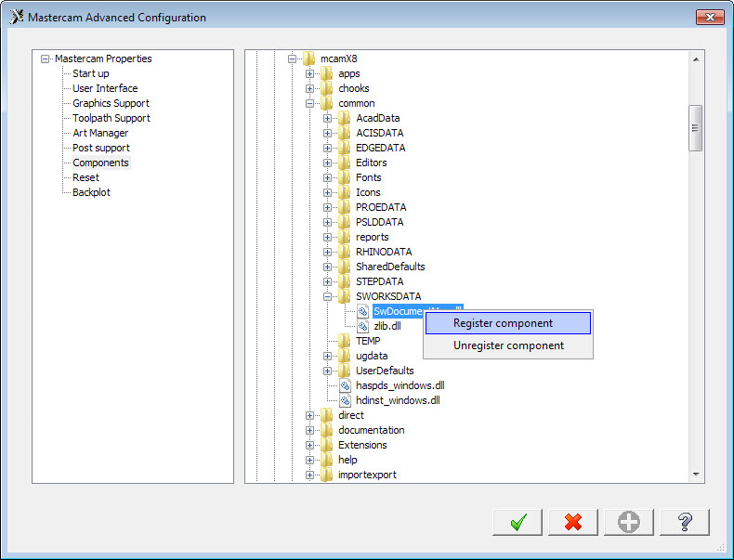Click the chooks folder icon
This screenshot has height=560, width=734.
point(327,88)
